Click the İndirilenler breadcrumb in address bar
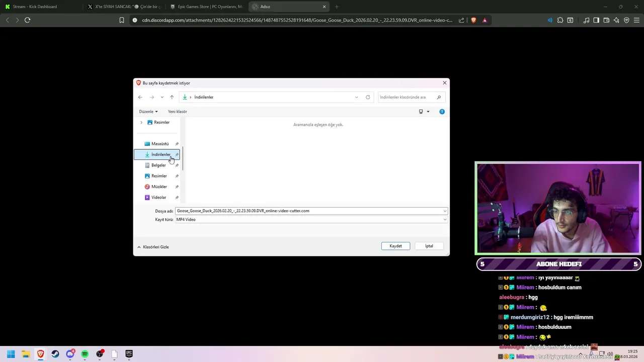The image size is (644, 362). tap(204, 97)
